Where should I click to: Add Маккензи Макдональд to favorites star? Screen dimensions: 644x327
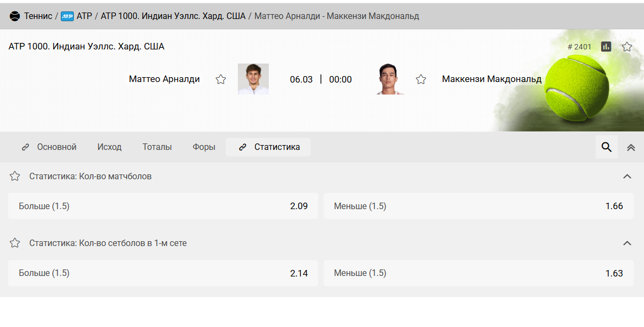click(x=421, y=79)
